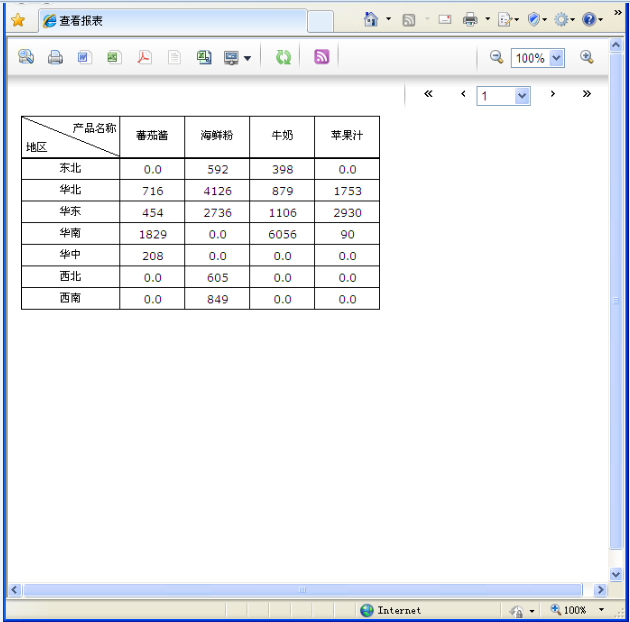Click the 海鲜粉 column header
Image resolution: width=630 pixels, height=622 pixels.
tap(217, 137)
